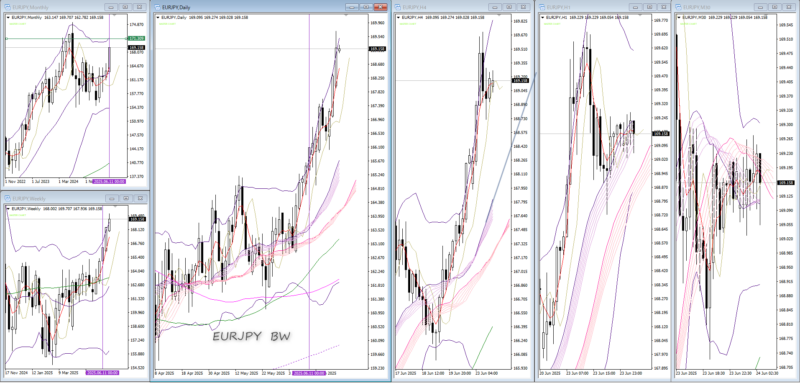Select the purple vertical-line date label in Daily
Viewport: 800px width, 383px height.
309,373
